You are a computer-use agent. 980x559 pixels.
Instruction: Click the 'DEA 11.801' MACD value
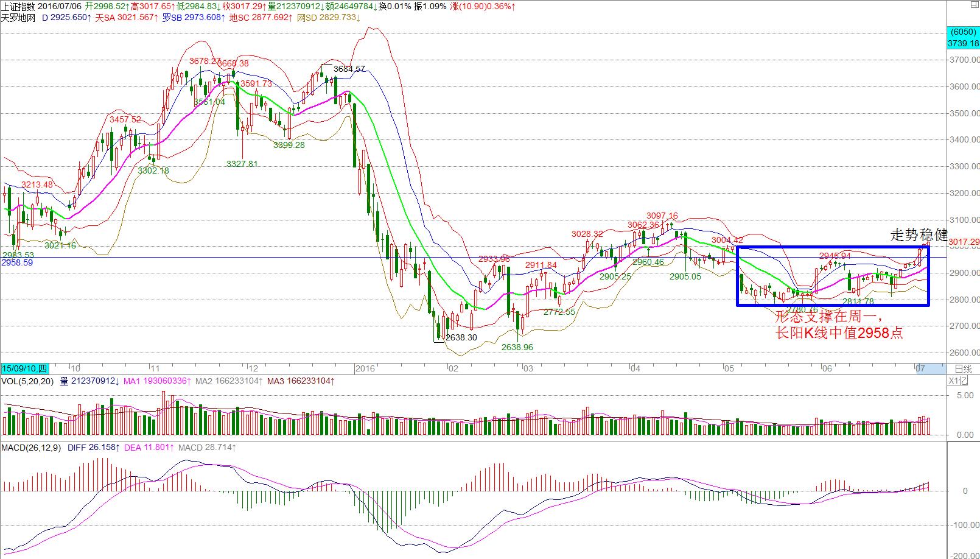[x=150, y=448]
